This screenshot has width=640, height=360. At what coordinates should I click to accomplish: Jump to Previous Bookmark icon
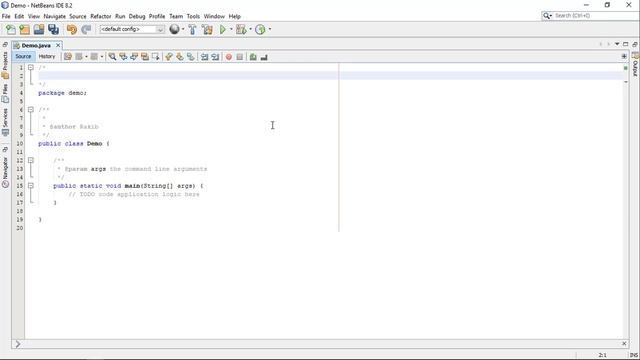[169, 57]
